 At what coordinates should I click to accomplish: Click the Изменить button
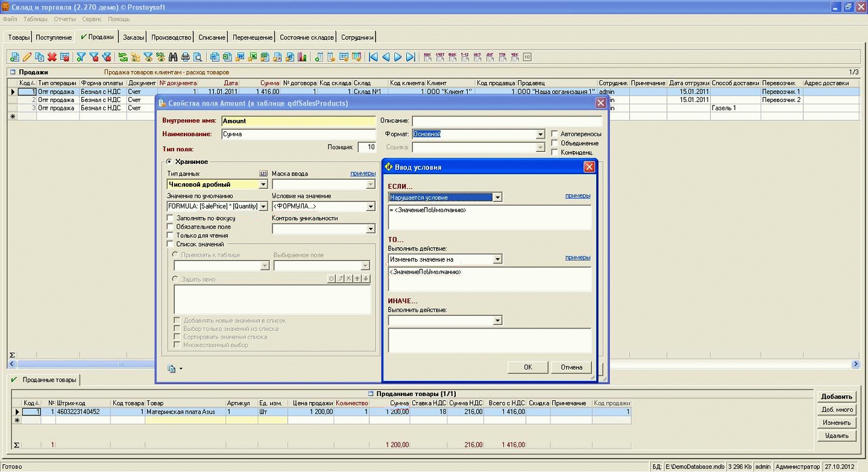(837, 423)
